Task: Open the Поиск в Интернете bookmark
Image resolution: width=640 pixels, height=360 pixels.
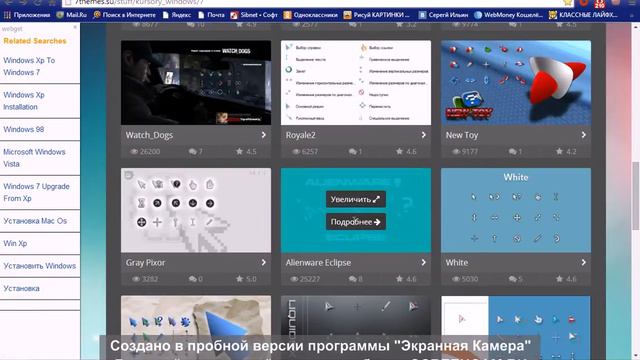Action: point(124,15)
